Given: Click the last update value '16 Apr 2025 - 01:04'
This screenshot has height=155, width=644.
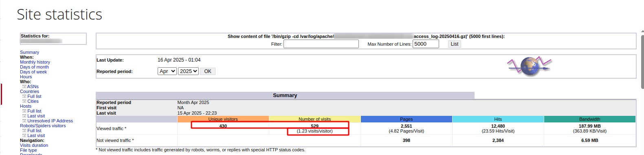Looking at the screenshot, I should [179, 60].
